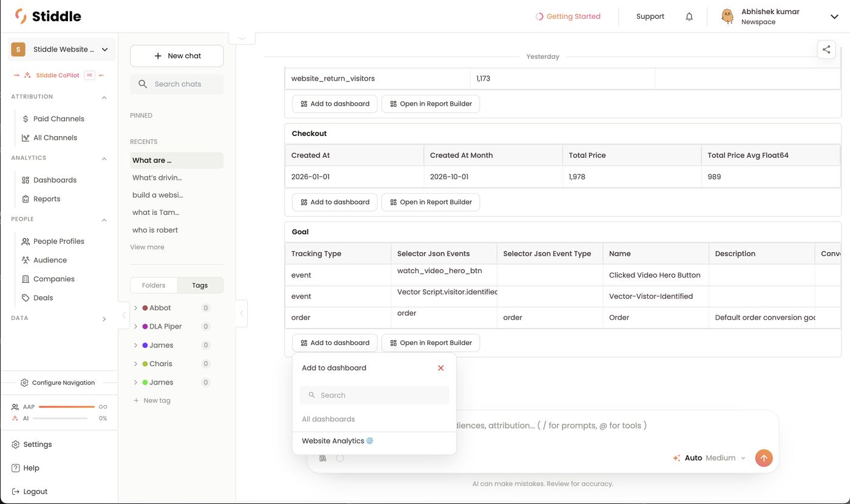Click View more recents
Screen dimensions: 850x504
click(x=147, y=247)
